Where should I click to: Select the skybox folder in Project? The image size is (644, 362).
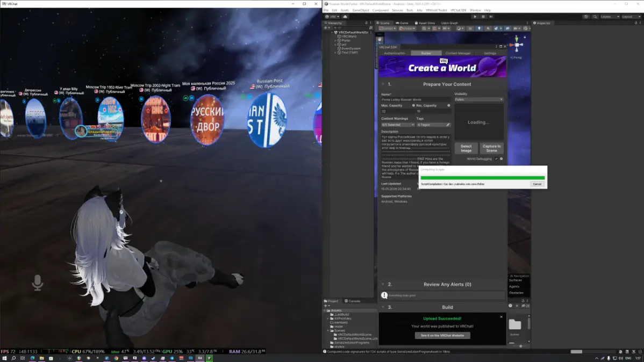(339, 346)
